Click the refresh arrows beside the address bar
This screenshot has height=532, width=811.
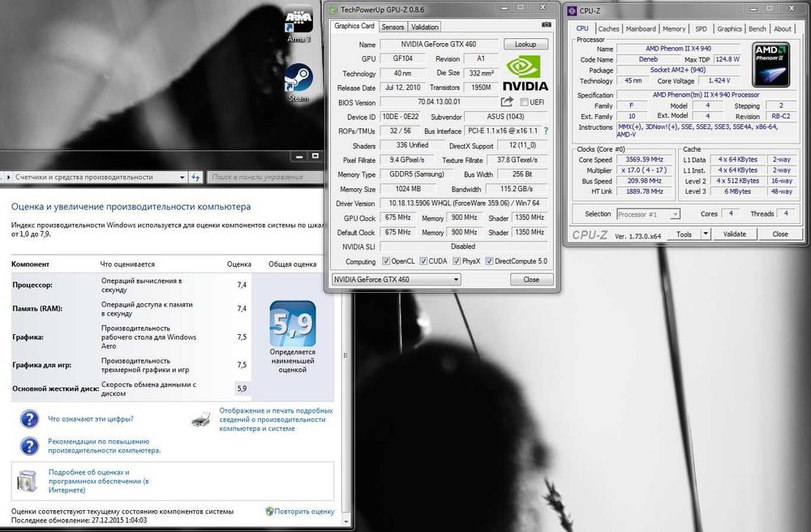[195, 177]
